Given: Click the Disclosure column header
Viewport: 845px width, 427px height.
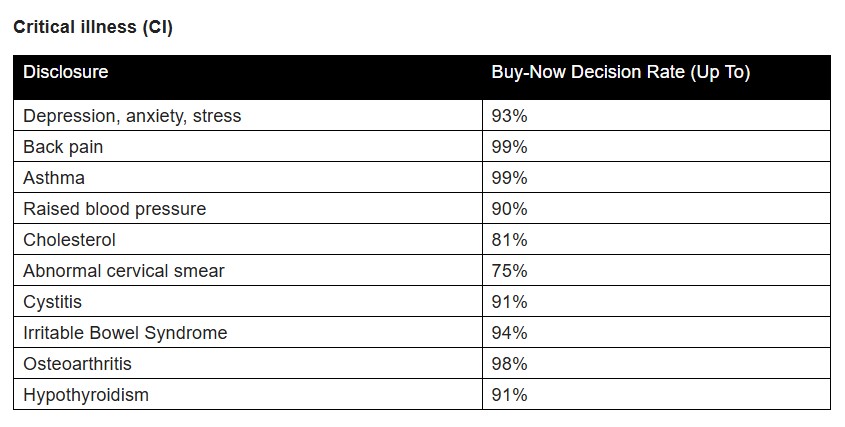Looking at the screenshot, I should (x=66, y=73).
